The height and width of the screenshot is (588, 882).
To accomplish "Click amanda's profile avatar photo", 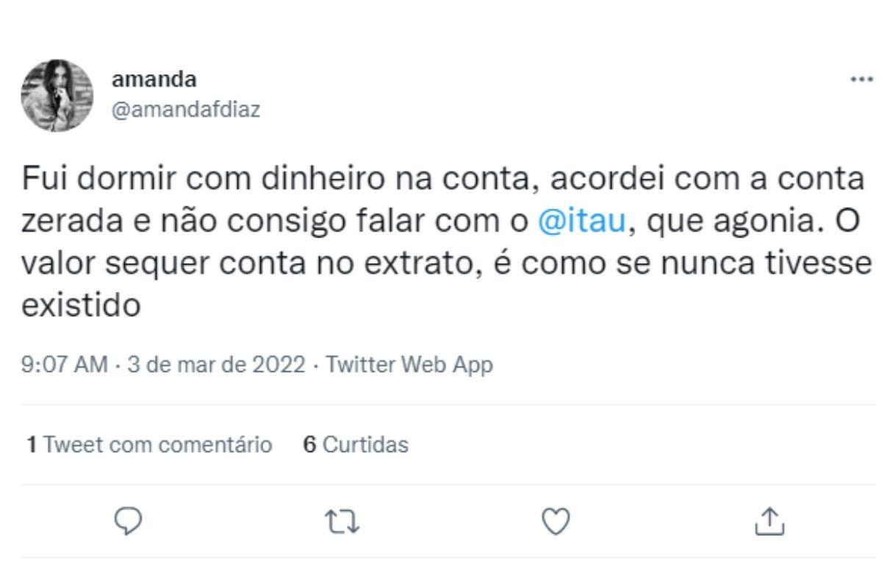I will 57,96.
